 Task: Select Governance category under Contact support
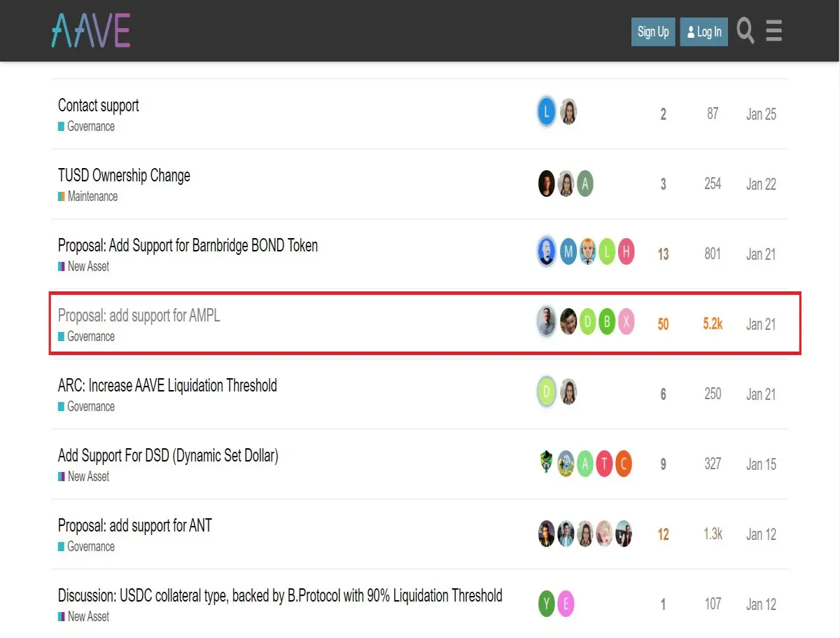point(87,127)
